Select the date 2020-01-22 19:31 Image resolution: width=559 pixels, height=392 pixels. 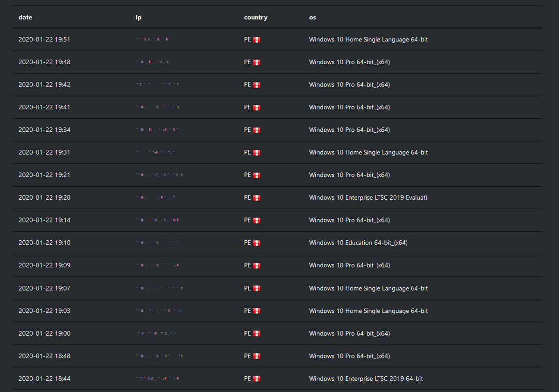44,152
